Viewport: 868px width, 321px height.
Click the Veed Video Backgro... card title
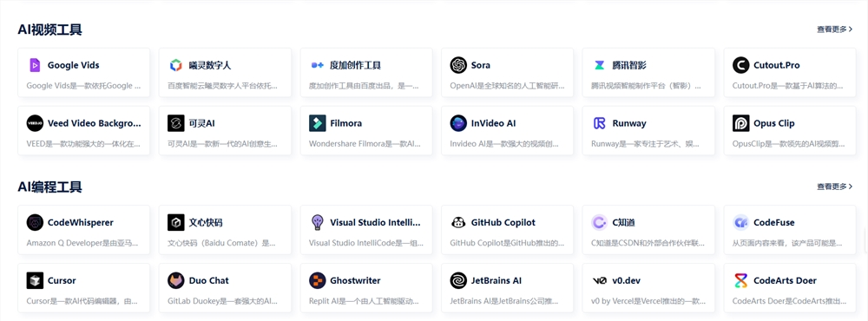pyautogui.click(x=94, y=123)
